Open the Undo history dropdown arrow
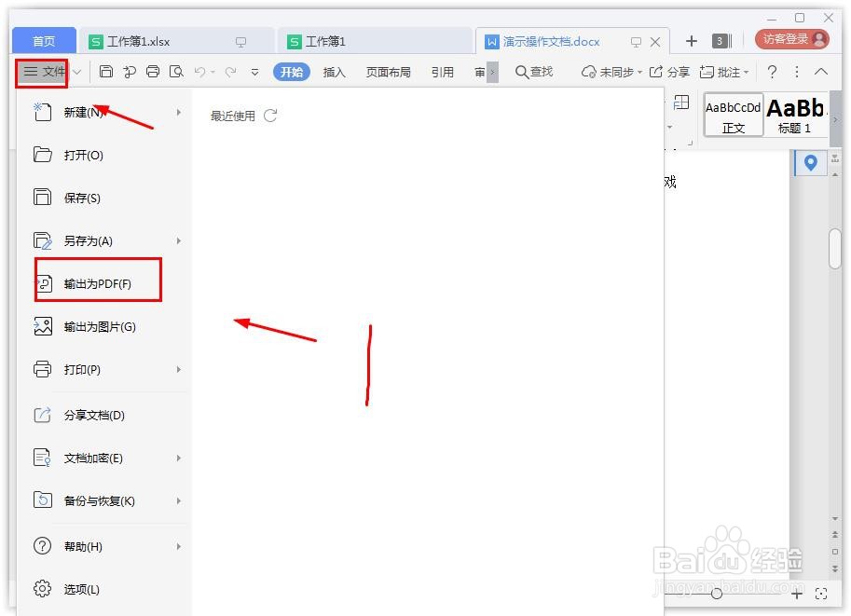 point(213,72)
